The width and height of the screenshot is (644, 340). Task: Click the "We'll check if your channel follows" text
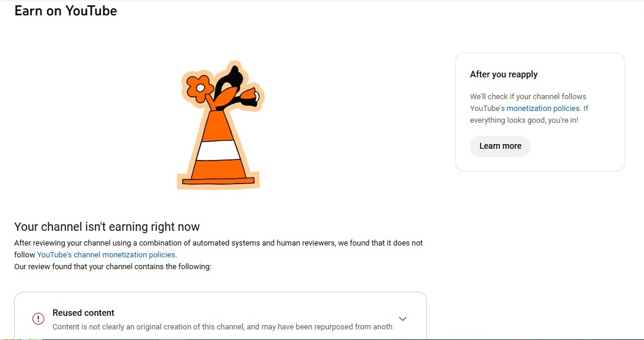(528, 97)
